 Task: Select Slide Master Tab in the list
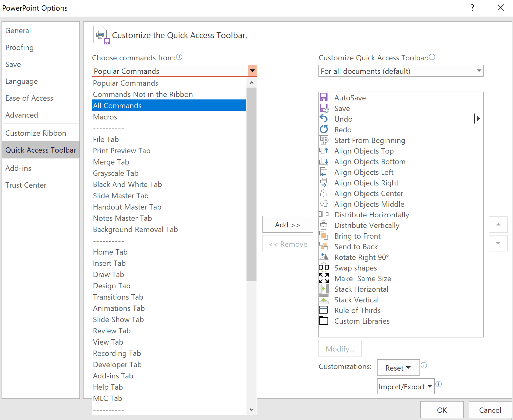169,196
